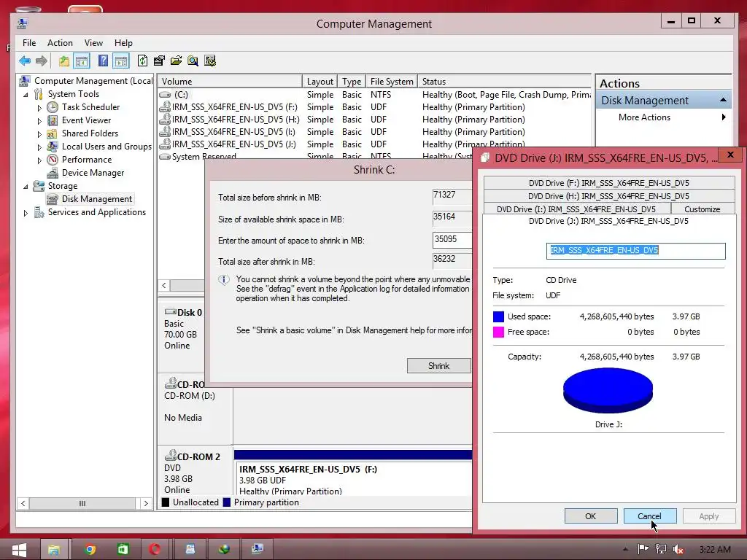Select Local Users and Groups icon

point(53,147)
